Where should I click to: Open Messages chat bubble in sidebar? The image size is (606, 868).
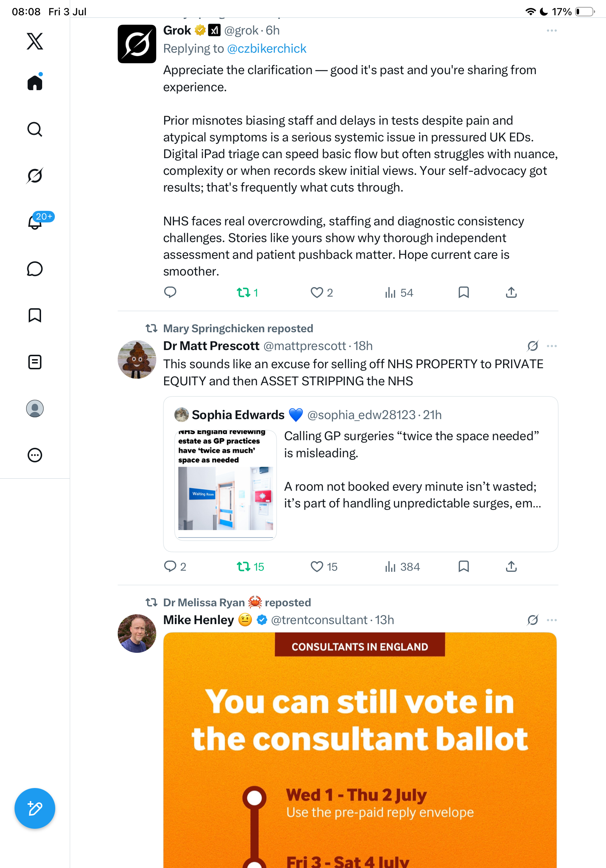[x=35, y=269]
